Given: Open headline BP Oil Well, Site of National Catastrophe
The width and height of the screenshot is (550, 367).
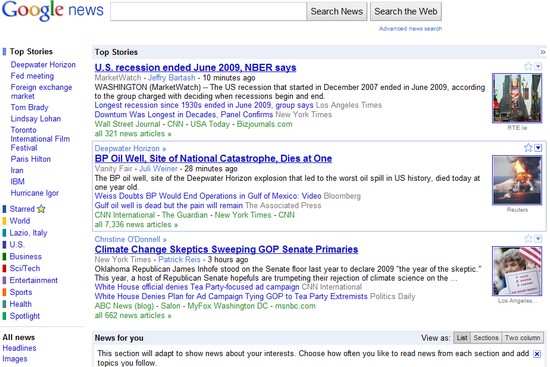Looking at the screenshot, I should click(213, 158).
